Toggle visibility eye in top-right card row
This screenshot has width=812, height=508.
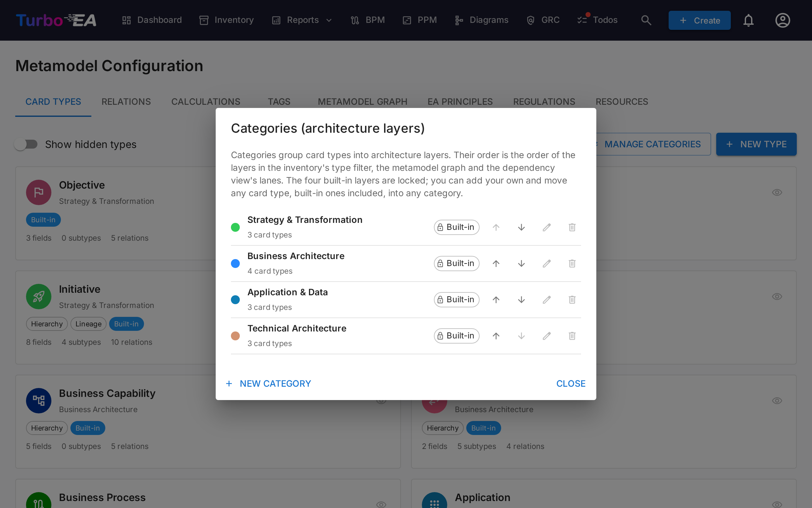click(x=777, y=192)
